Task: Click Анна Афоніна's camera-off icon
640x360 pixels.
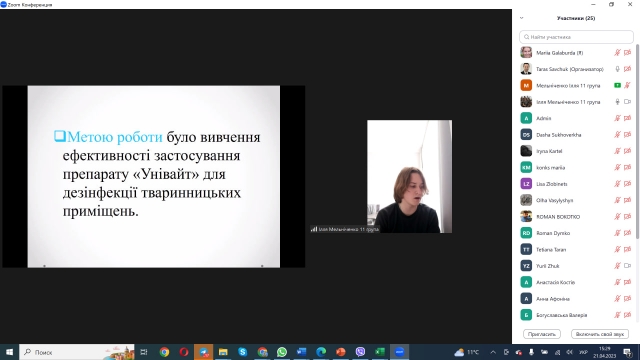Action: (x=627, y=298)
